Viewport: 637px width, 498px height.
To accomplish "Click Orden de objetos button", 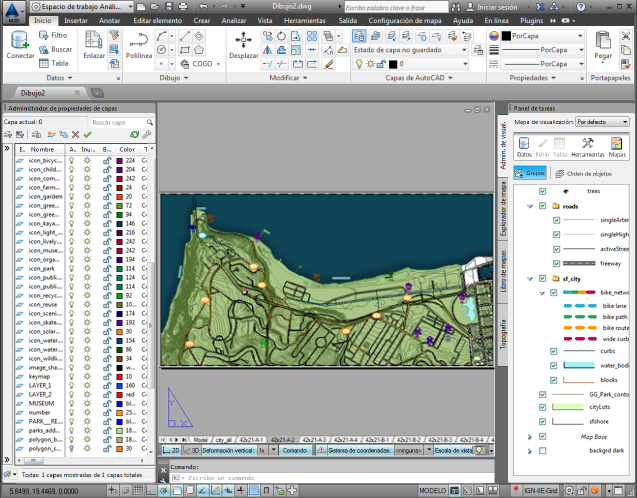I will coord(583,171).
